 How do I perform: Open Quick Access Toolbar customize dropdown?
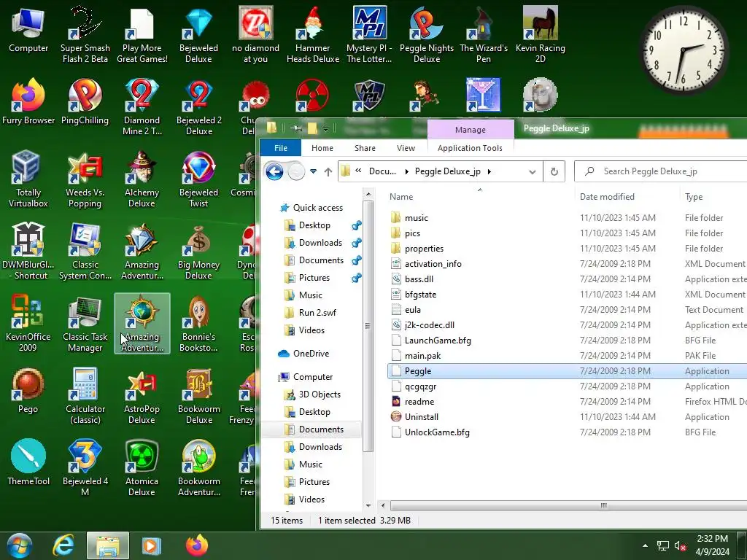tap(325, 129)
